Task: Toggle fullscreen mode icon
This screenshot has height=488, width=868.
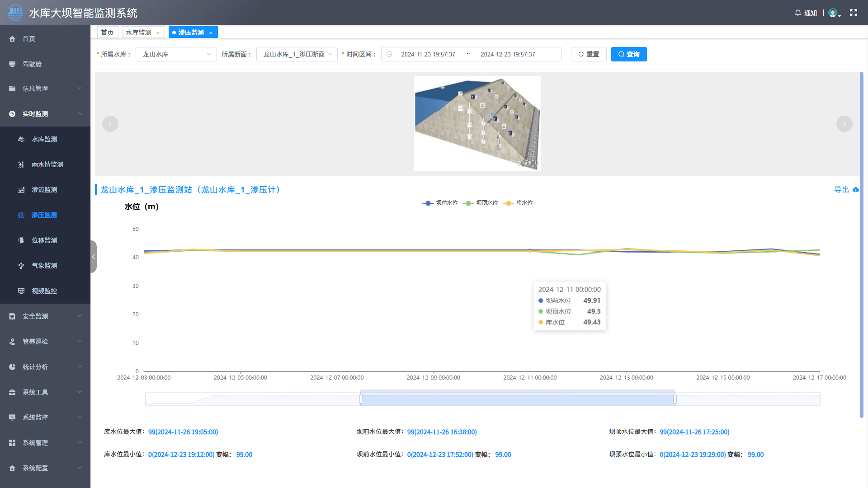Action: coord(854,13)
